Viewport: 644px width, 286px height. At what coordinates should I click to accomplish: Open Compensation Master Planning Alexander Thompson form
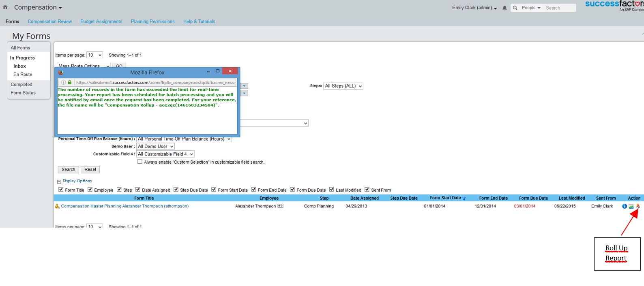point(125,206)
